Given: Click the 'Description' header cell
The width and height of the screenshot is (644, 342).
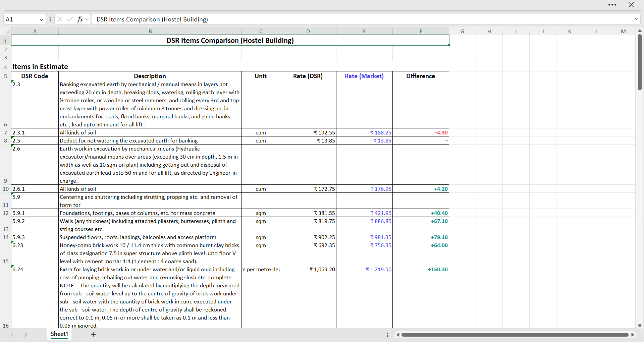Looking at the screenshot, I should (150, 76).
